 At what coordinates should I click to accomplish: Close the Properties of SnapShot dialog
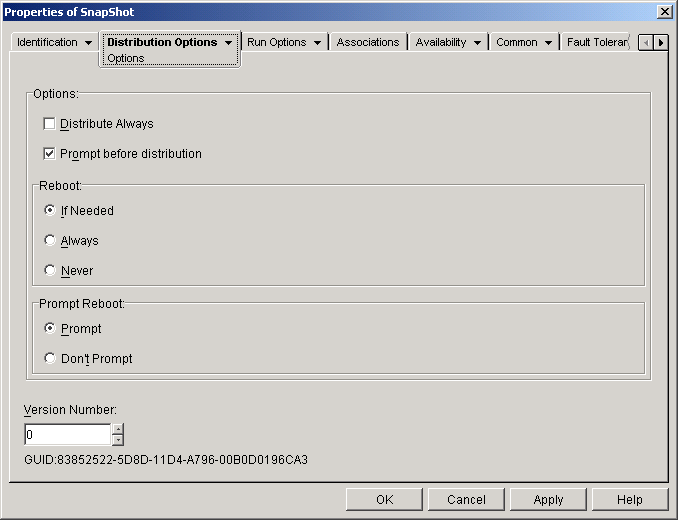click(664, 10)
